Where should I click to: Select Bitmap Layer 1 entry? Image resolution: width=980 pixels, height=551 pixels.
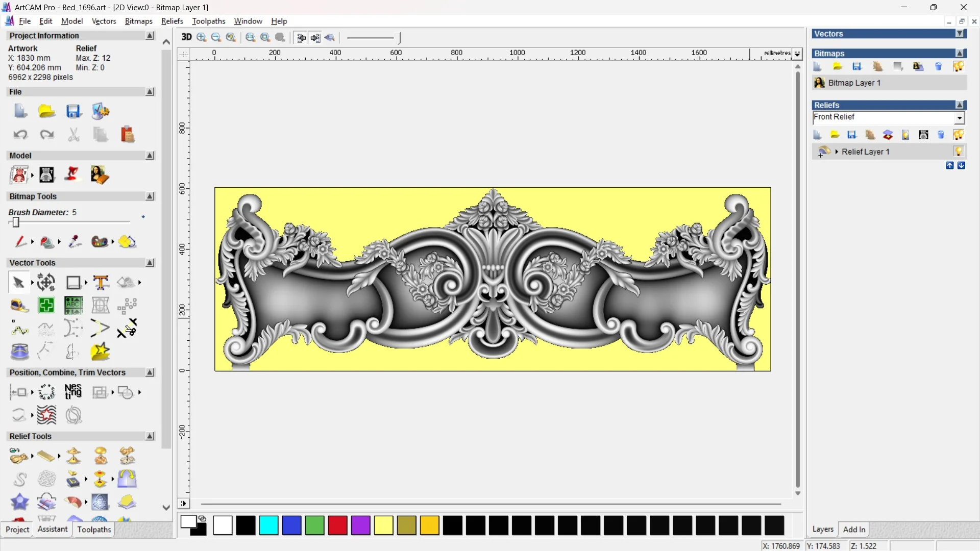click(854, 83)
